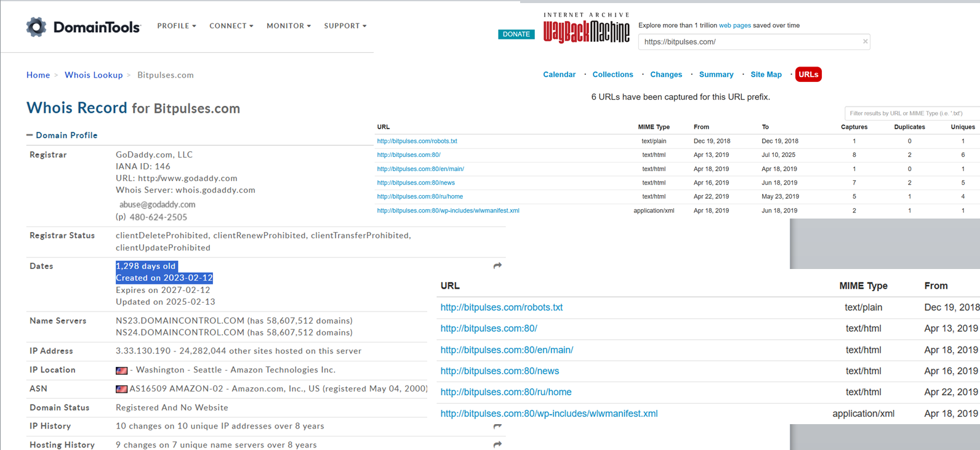Screen dimensions: 980x450
Task: Sort by To column header
Action: coord(765,127)
